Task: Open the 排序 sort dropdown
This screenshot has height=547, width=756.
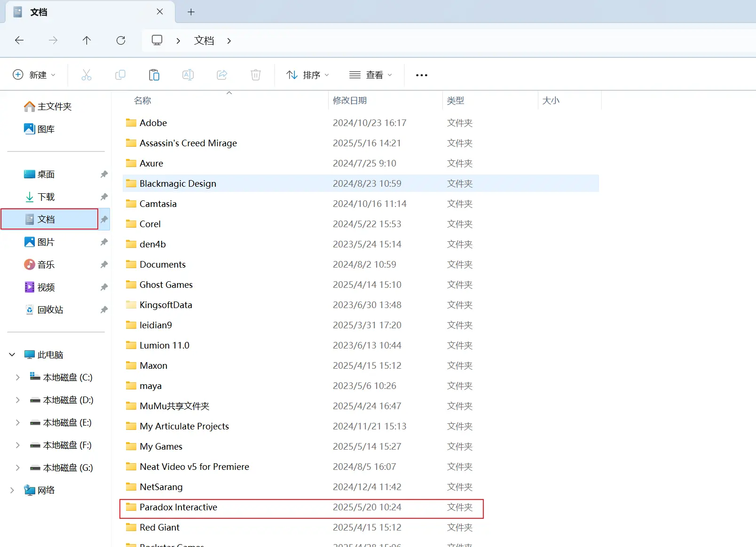Action: [307, 74]
